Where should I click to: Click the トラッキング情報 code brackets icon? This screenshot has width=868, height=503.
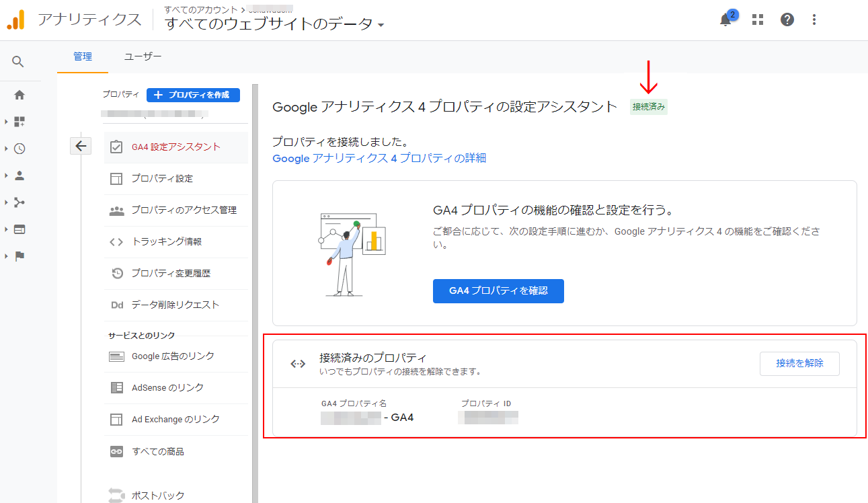116,241
